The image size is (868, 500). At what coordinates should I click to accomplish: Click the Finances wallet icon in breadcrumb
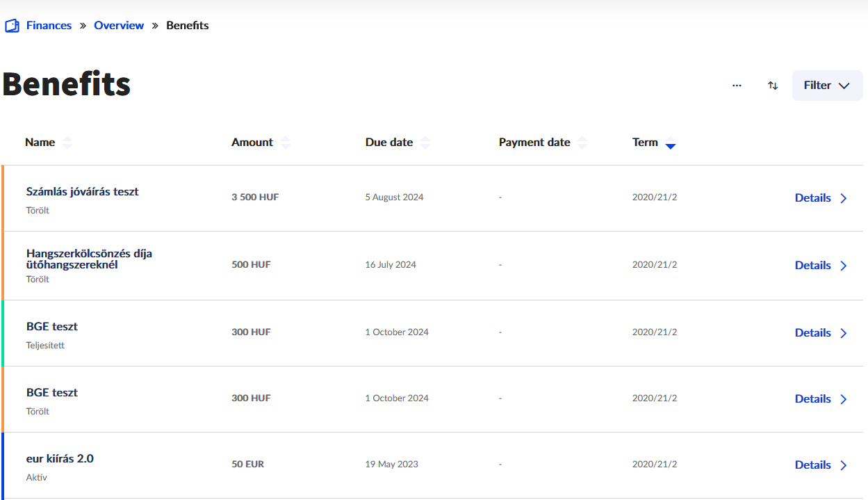[12, 26]
